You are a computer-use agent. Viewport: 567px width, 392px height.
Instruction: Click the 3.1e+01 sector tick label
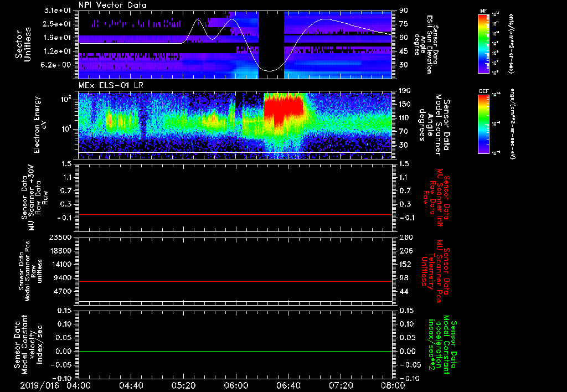point(57,11)
